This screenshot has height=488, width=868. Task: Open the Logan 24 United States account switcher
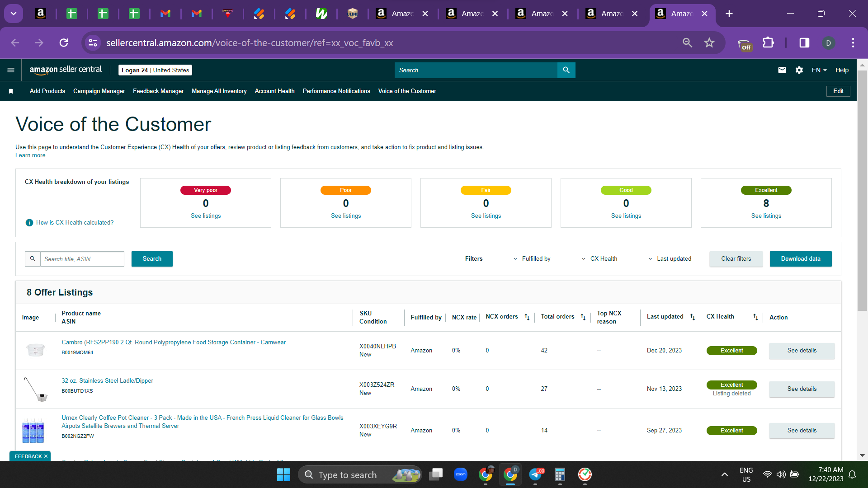(x=155, y=70)
